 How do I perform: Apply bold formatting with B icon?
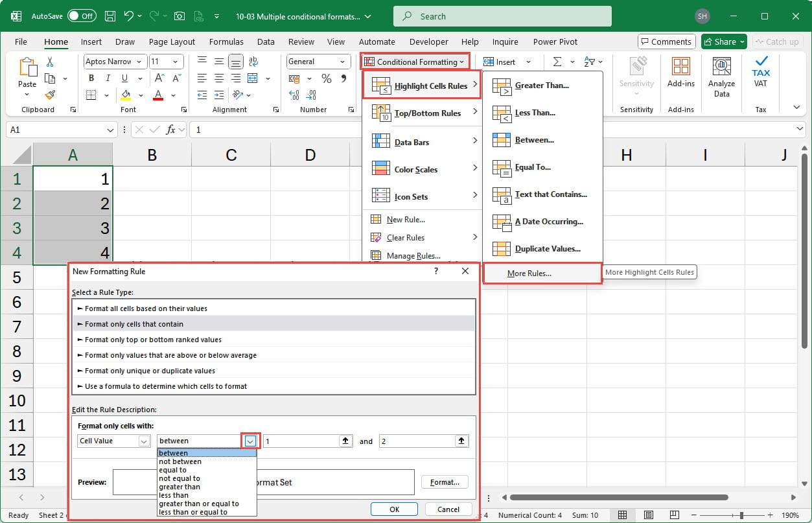91,78
